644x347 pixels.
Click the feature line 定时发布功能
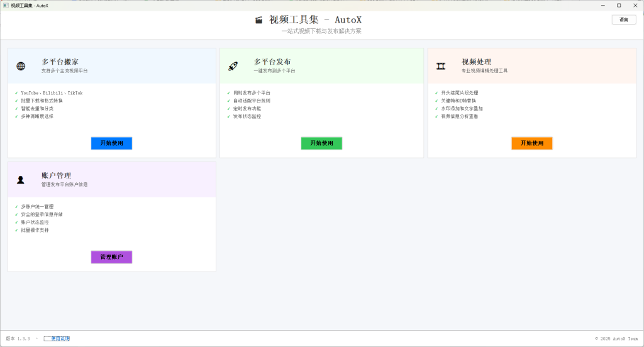pyautogui.click(x=247, y=108)
